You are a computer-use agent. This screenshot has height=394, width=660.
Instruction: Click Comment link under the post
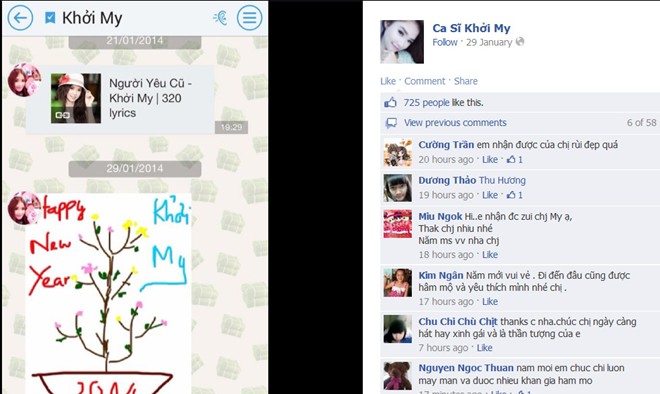(424, 81)
